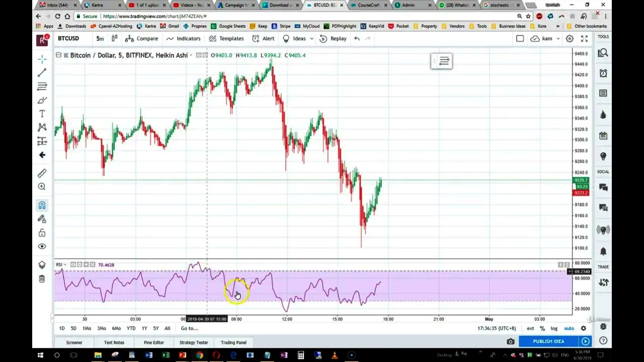Open the economic calendar icon
Viewport: 644px width, 362px height.
point(603,136)
